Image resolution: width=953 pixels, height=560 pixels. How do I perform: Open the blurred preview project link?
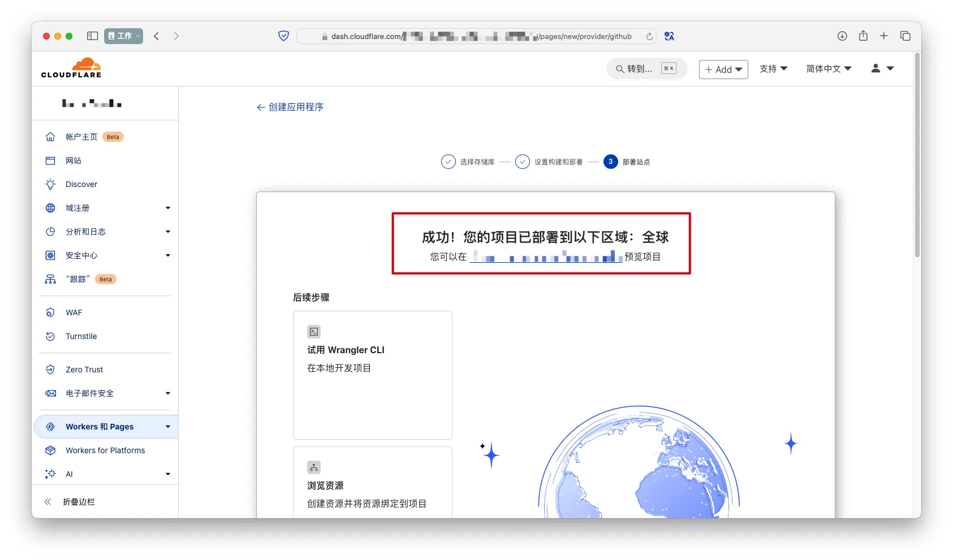pyautogui.click(x=546, y=257)
